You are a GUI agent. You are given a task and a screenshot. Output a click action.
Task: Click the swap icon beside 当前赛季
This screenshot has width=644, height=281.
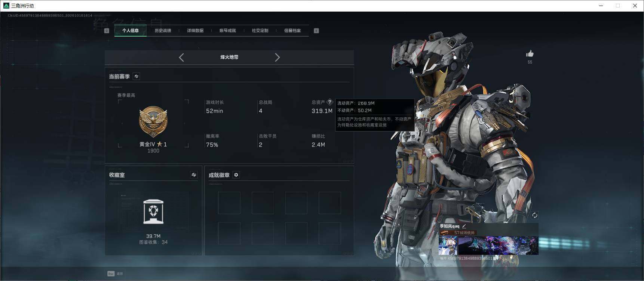[137, 76]
